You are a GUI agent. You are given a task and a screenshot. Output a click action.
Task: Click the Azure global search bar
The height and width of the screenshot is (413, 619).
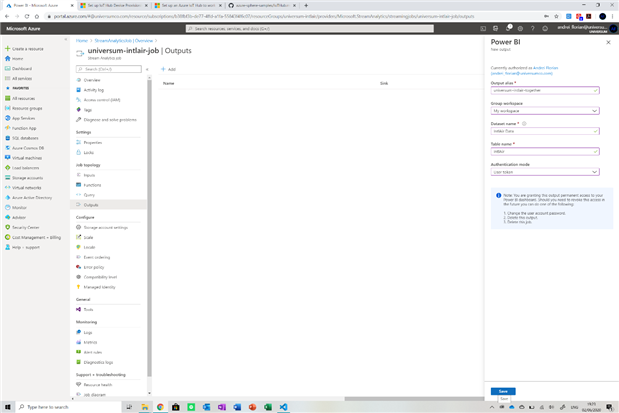[310, 28]
